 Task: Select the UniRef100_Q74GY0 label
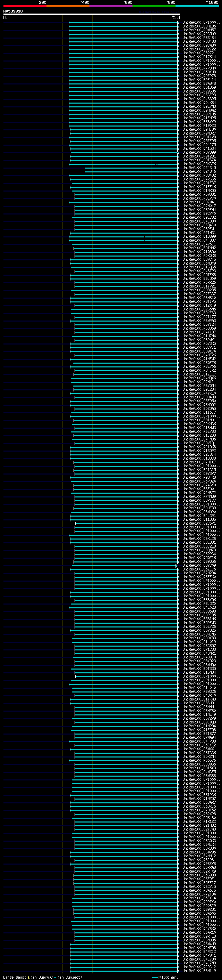click(x=199, y=485)
